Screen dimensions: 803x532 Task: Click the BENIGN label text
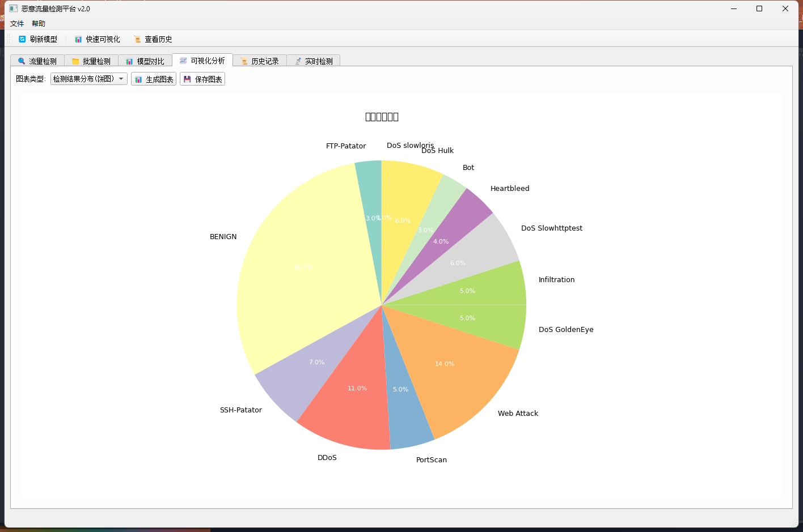(223, 237)
